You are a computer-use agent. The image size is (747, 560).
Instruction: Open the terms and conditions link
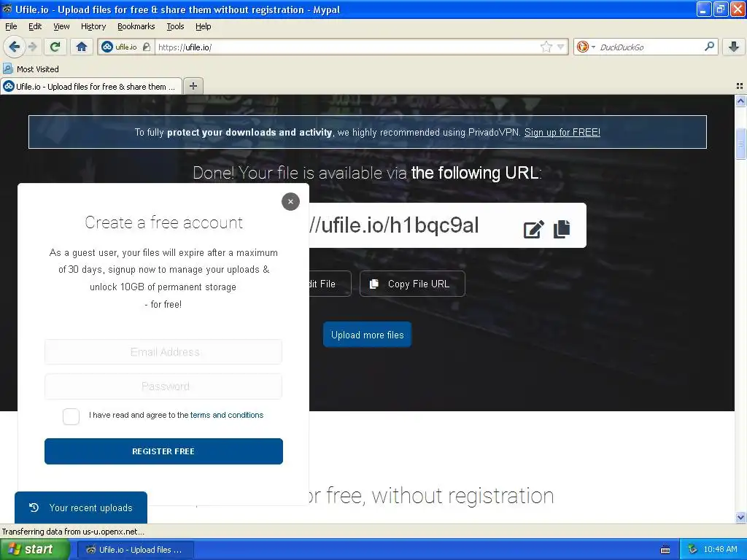227,415
